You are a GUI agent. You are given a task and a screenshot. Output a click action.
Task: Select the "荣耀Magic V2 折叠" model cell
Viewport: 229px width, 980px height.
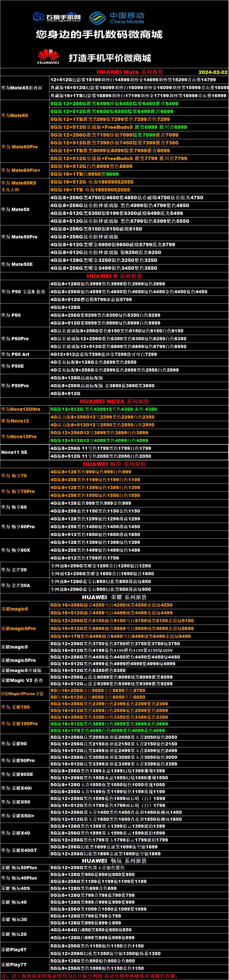point(25,680)
